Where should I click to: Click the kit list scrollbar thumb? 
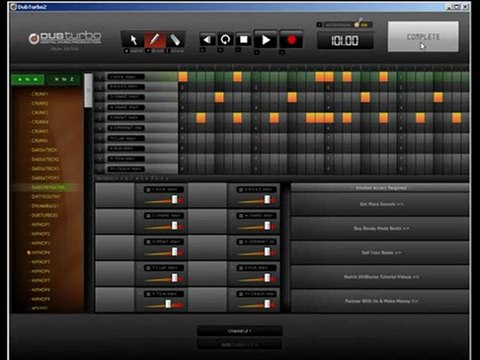(x=88, y=90)
